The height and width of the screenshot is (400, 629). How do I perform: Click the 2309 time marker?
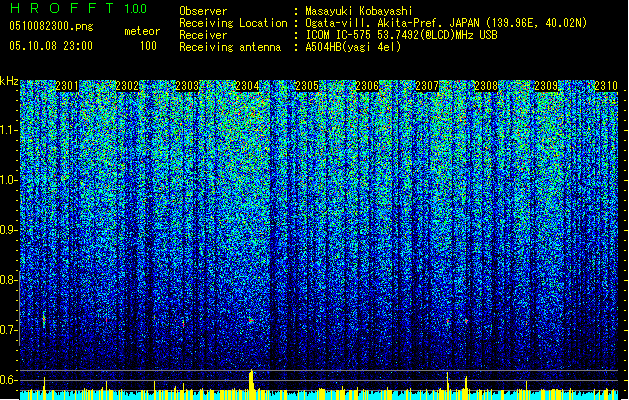(x=546, y=86)
